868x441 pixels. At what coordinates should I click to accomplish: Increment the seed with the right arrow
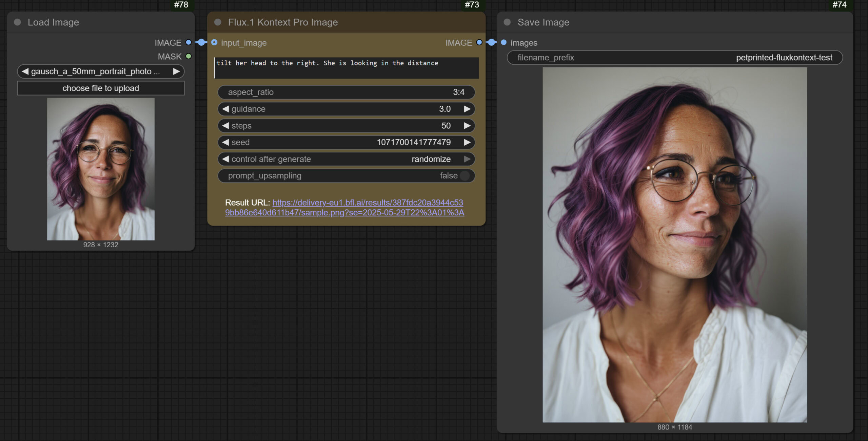tap(467, 142)
